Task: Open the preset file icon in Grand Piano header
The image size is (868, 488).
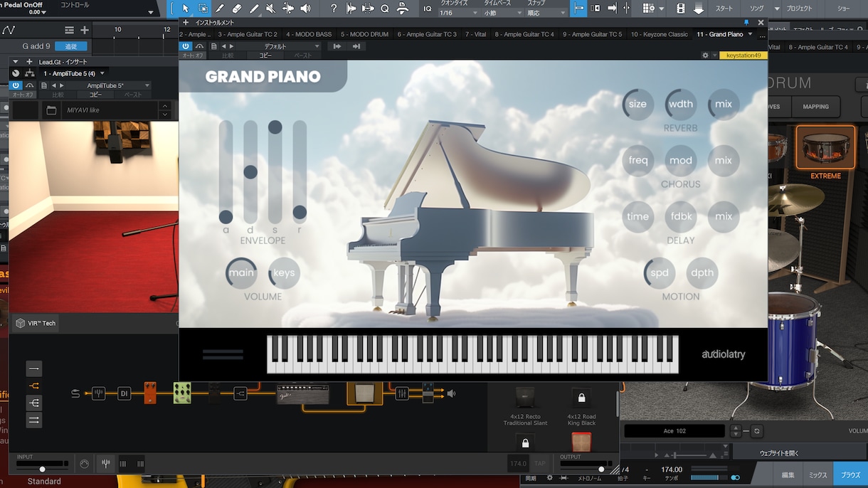Action: (214, 46)
